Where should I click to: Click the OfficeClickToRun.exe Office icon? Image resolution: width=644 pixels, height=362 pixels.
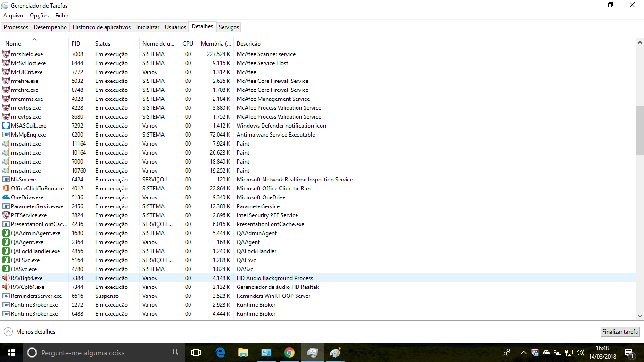click(6, 189)
